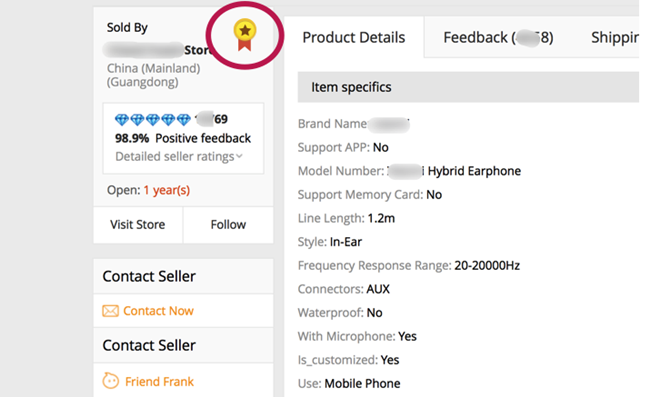
Task: Click the Hybrid Earphone model number value
Action: 454,171
